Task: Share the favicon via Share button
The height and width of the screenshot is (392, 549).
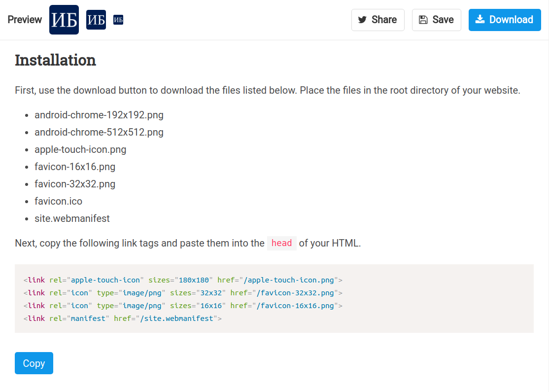Action: coord(378,20)
